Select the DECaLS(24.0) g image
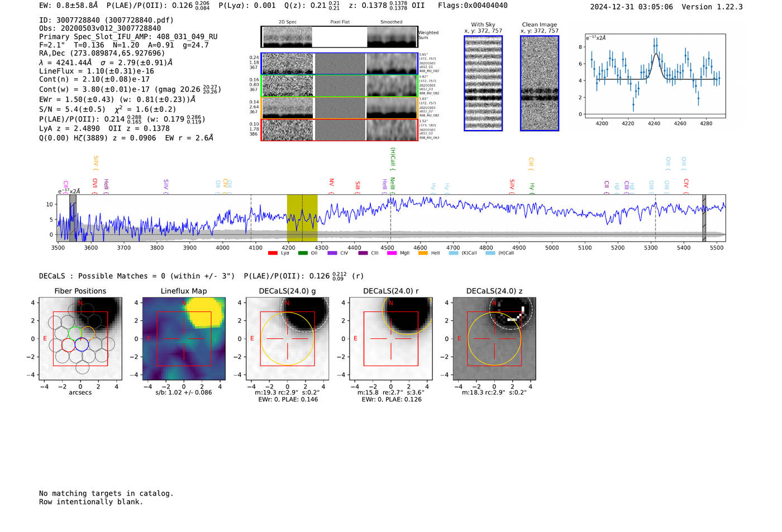782x532 pixels. tap(288, 339)
